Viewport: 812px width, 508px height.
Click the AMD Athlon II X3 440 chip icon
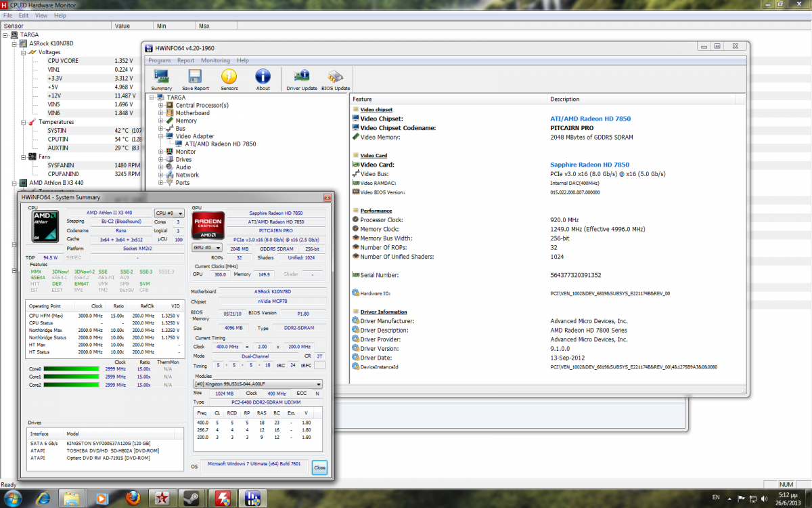24,183
